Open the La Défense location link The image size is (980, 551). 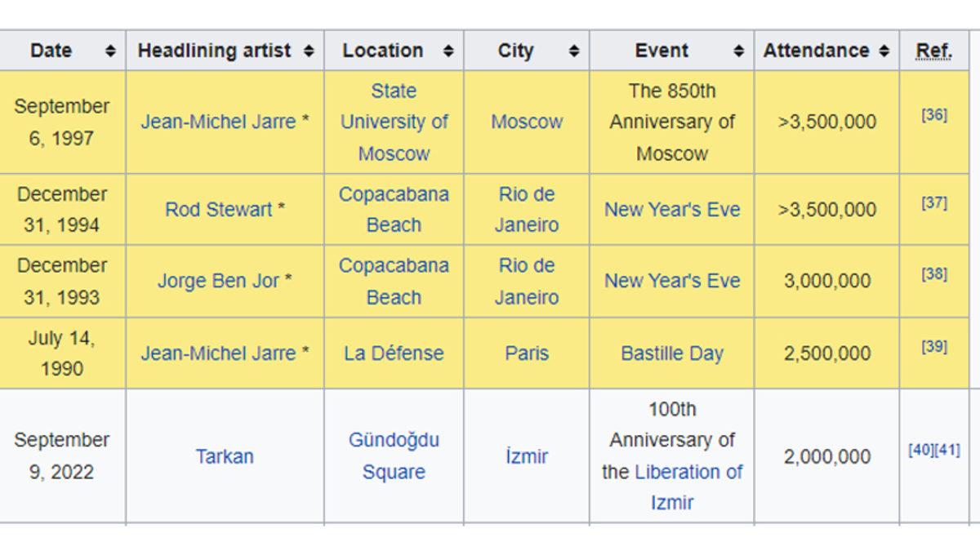394,353
